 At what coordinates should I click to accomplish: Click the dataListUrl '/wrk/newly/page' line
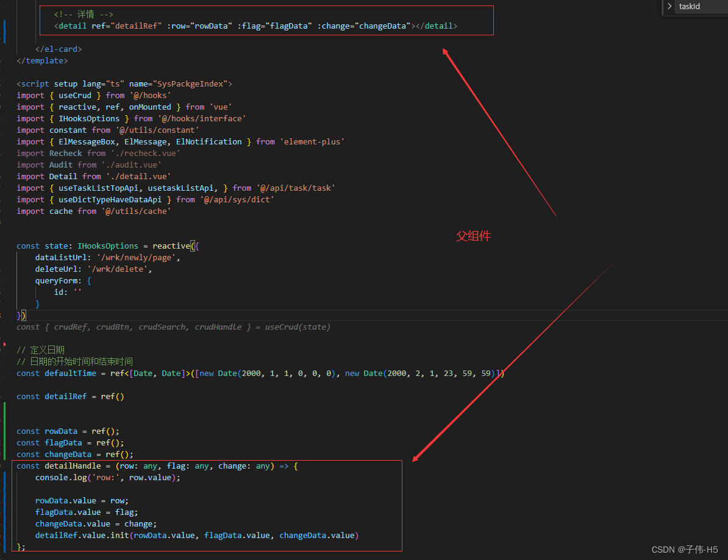[x=108, y=258]
